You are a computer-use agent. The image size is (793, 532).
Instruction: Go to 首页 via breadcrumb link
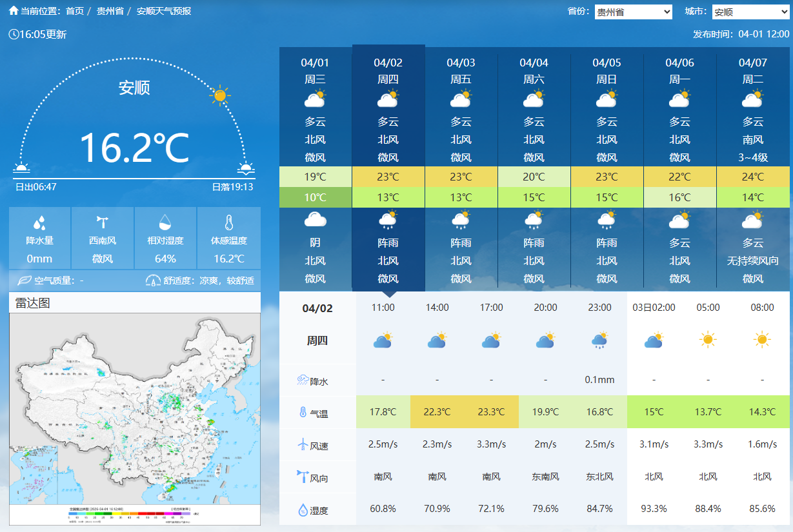coord(75,11)
